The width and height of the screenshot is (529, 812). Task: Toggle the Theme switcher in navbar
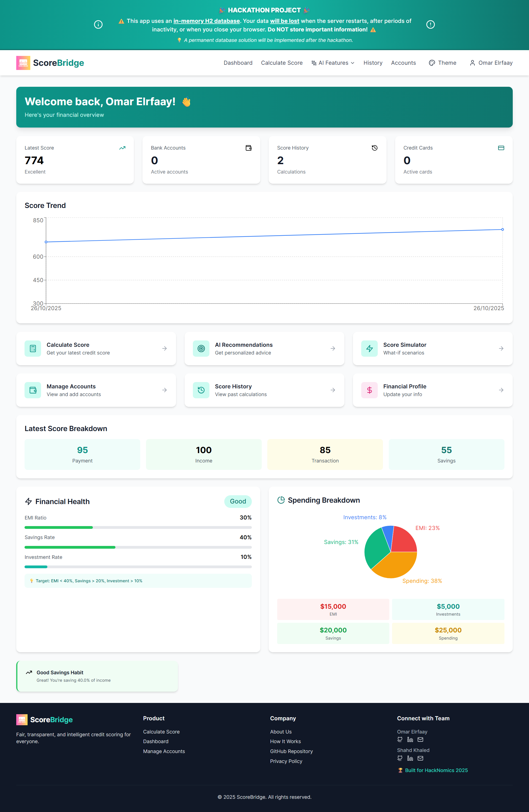tap(443, 63)
